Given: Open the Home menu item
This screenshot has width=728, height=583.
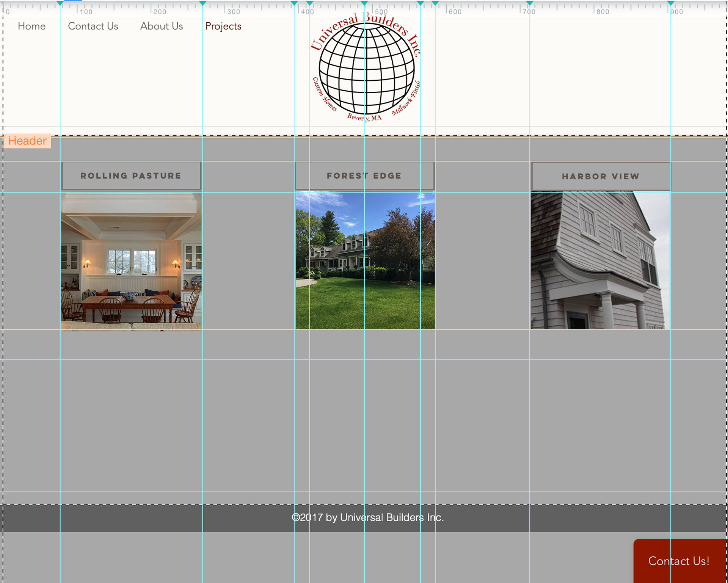Looking at the screenshot, I should click(32, 26).
